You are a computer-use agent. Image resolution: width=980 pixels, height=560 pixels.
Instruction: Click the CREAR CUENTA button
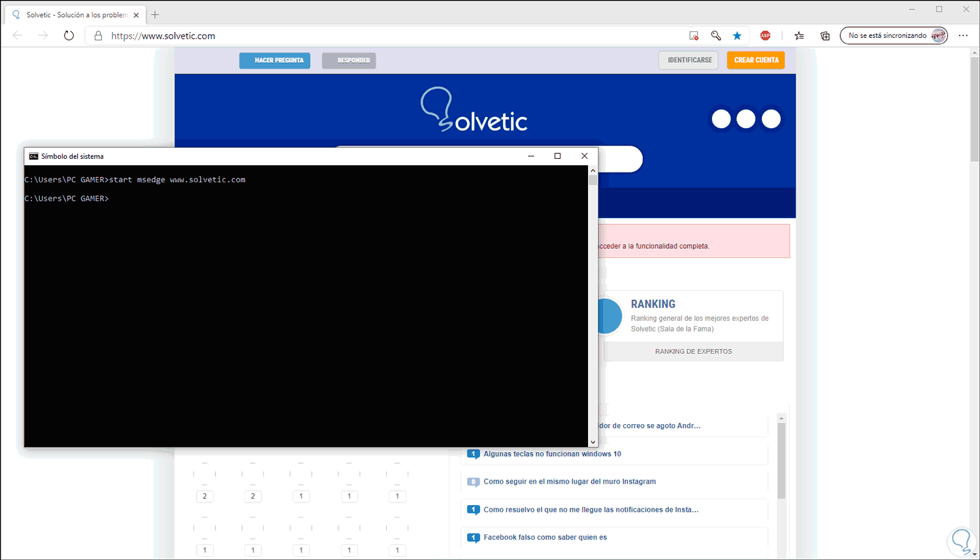point(756,60)
